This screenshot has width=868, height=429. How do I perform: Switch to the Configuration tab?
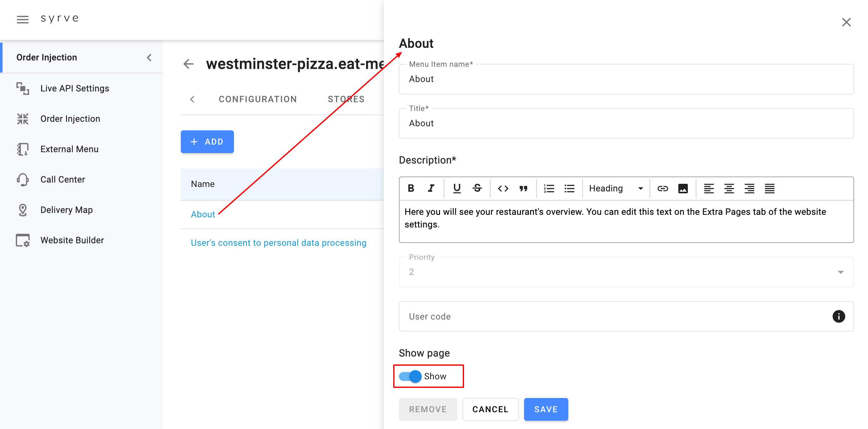257,99
